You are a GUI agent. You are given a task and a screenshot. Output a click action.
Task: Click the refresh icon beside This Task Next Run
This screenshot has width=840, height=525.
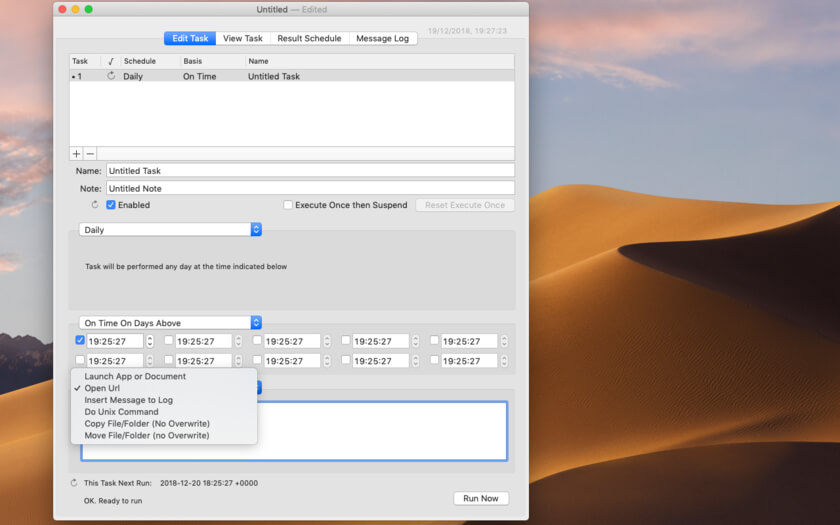(74, 483)
